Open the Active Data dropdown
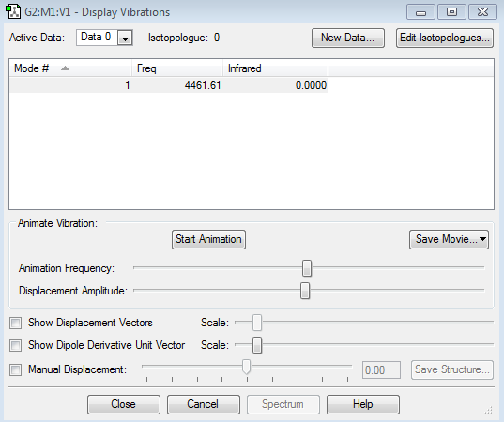504x422 pixels. [125, 38]
